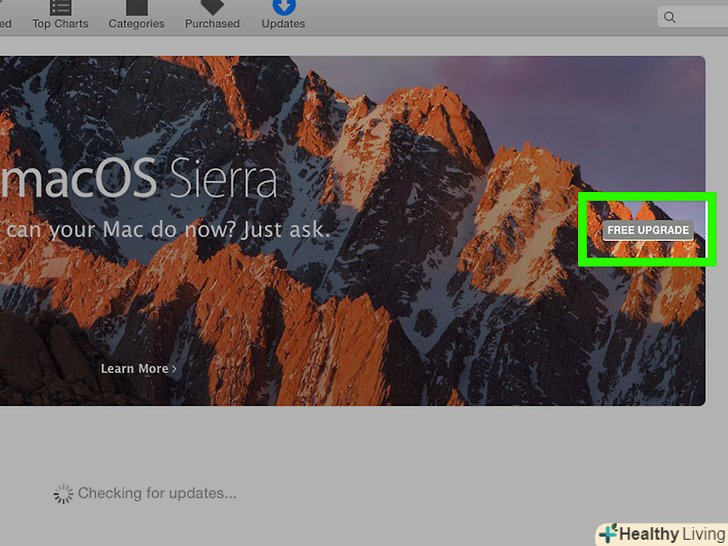
Task: Click the FREE UPGRADE button
Action: pos(648,230)
